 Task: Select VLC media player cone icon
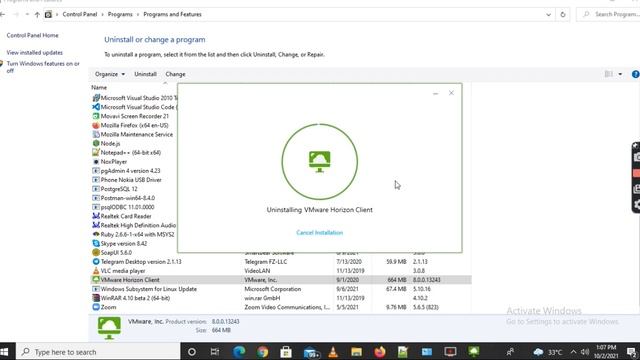(x=96, y=271)
